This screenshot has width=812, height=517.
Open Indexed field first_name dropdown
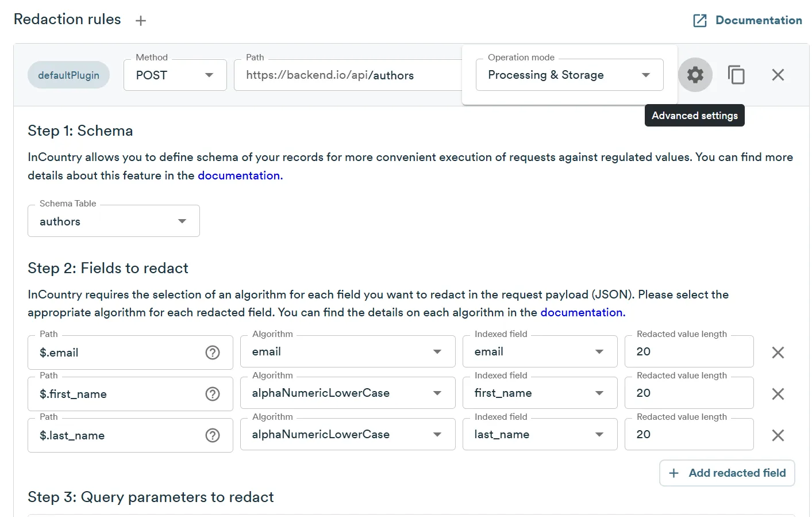click(540, 393)
